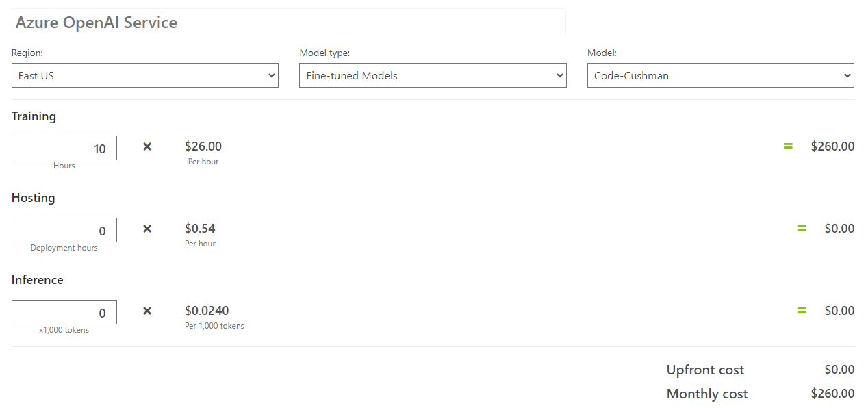Image resolution: width=868 pixels, height=408 pixels.
Task: Click the Monthly cost label
Action: click(x=707, y=394)
